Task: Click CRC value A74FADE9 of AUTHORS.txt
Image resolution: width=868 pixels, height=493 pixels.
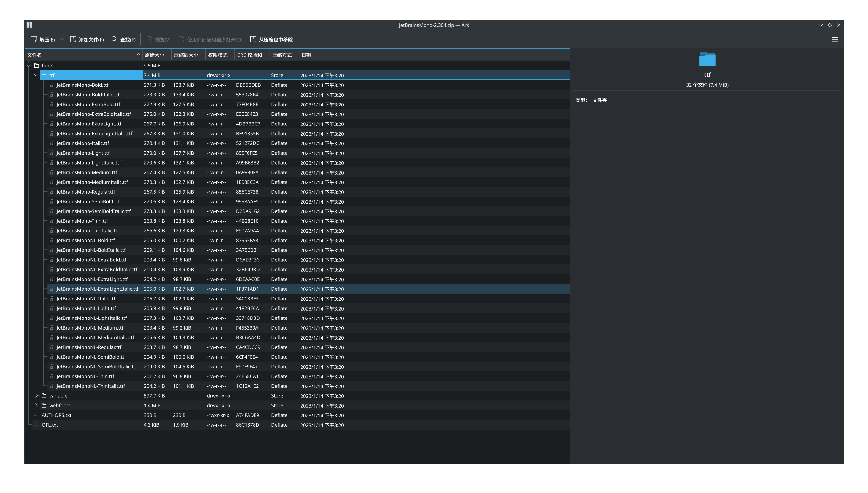Action: 248,415
